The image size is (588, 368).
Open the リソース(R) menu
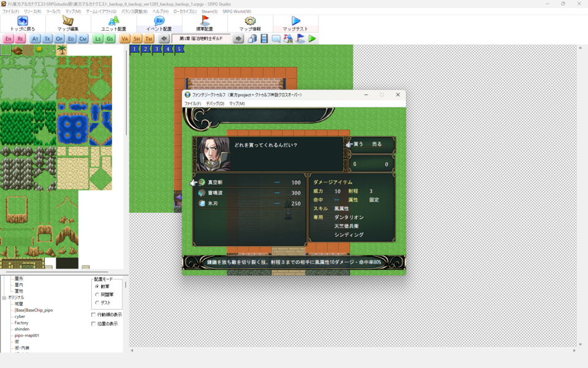pos(32,12)
